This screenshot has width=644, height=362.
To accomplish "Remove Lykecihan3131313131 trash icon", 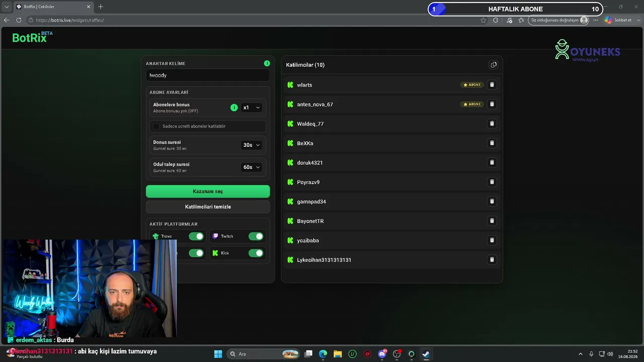I will click(x=492, y=259).
